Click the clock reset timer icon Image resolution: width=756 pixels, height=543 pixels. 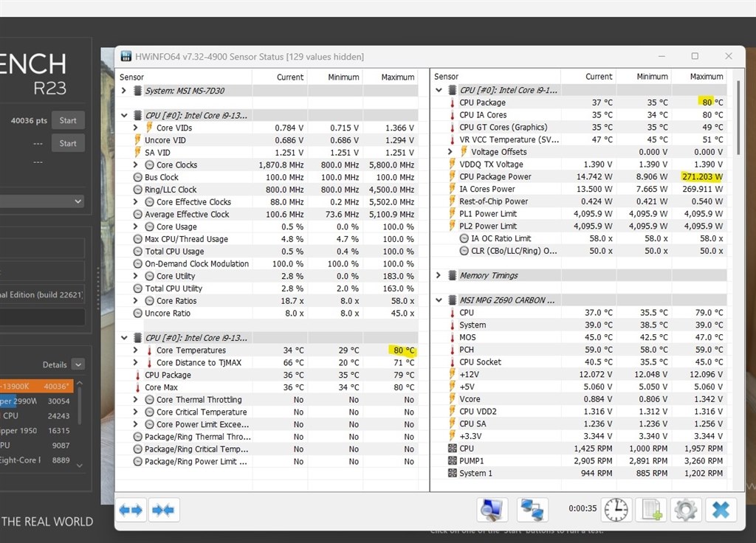616,510
